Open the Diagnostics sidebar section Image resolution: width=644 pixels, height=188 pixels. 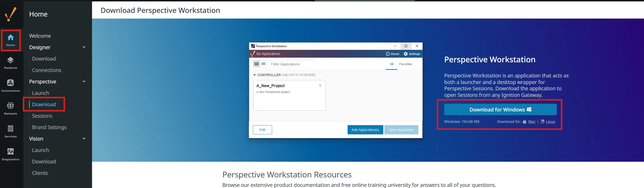pos(11,155)
